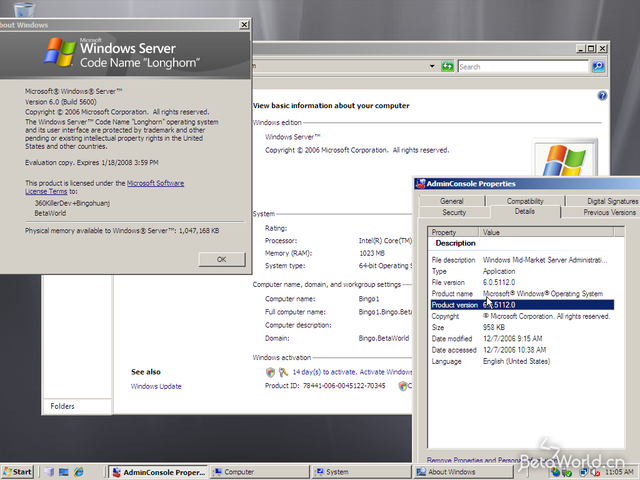
Task: Click the taskbar clock showing 11:05 AM
Action: (620, 472)
